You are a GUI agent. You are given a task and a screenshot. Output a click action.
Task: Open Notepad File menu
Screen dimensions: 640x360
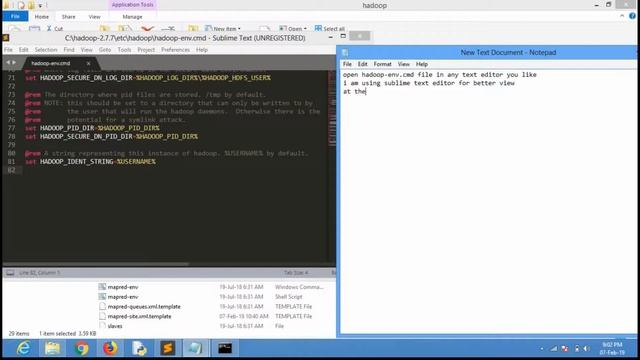[x=347, y=64]
